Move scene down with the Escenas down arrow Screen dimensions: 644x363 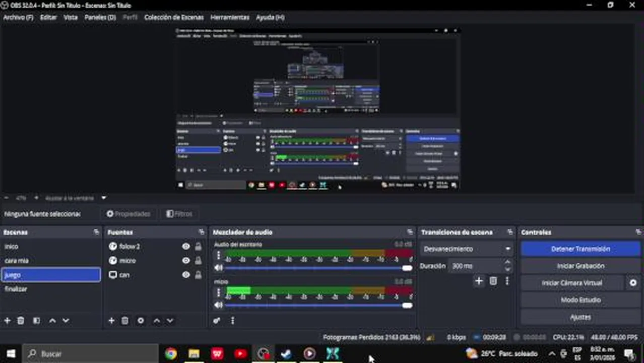(x=66, y=321)
